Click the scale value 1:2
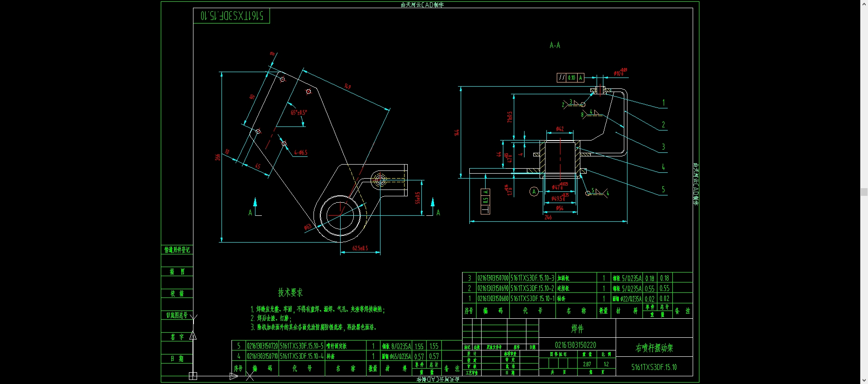Viewport: 868px width, 384px height. pyautogui.click(x=606, y=364)
